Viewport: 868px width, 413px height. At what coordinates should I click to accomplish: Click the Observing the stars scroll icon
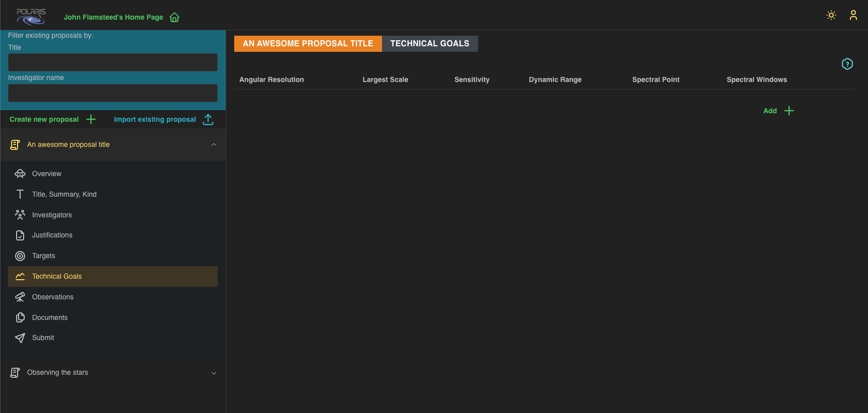tap(15, 373)
